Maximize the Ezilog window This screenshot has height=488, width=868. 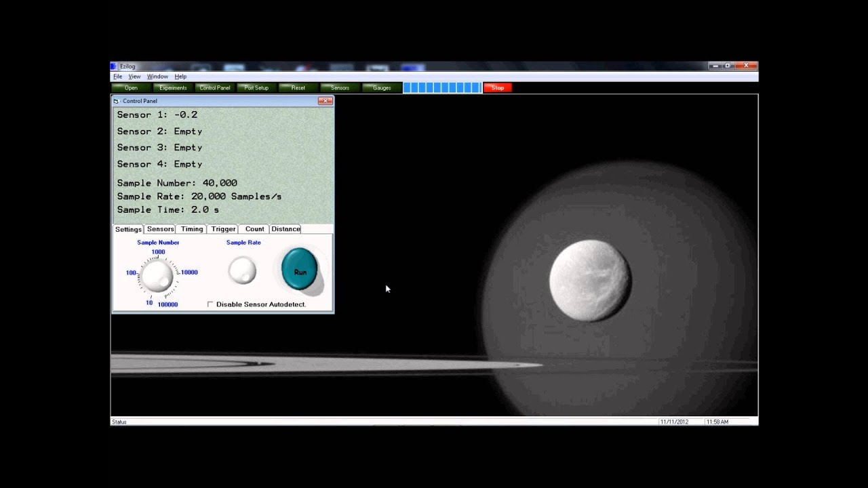pos(728,66)
